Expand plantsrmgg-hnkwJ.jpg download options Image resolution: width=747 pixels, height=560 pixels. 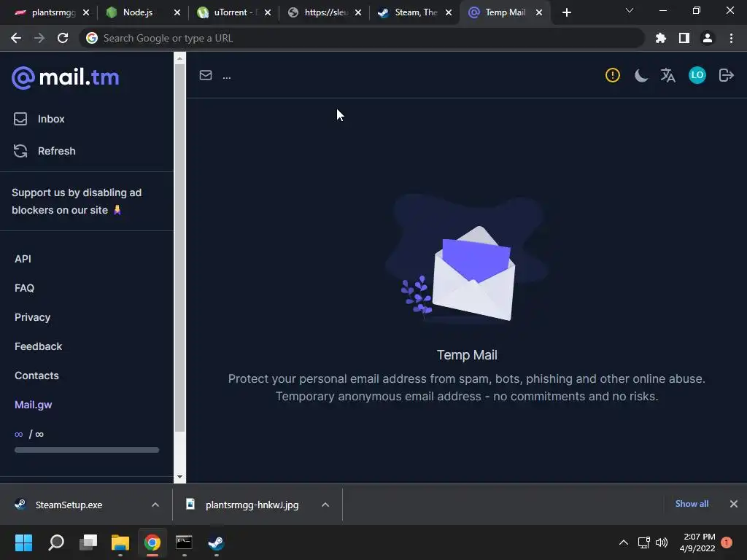click(x=325, y=505)
